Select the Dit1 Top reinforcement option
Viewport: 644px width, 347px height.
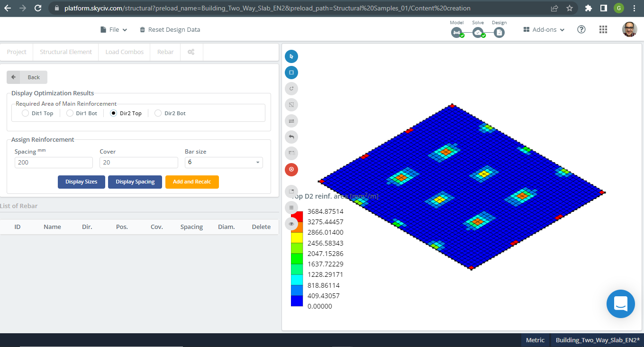[x=25, y=113]
